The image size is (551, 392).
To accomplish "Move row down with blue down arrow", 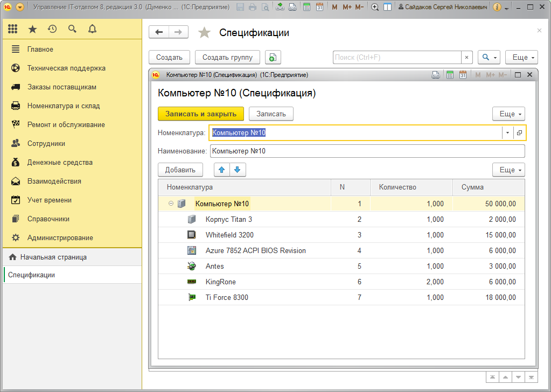I will point(238,170).
